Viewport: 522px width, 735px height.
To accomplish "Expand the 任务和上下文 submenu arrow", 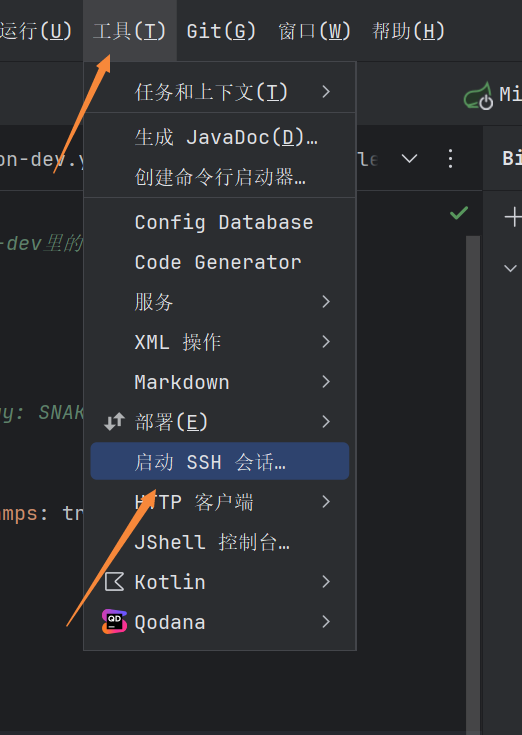I will point(326,91).
